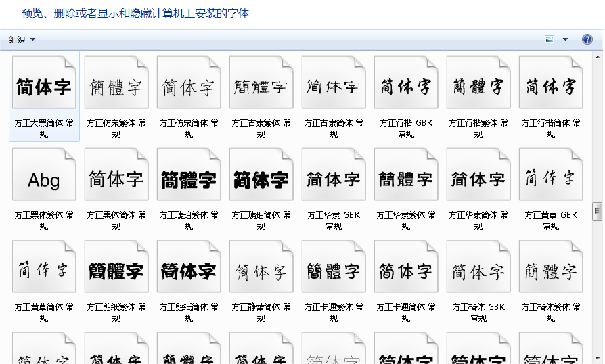
Task: Click the 方正静蕾简体 常规 label text
Action: coord(261,313)
